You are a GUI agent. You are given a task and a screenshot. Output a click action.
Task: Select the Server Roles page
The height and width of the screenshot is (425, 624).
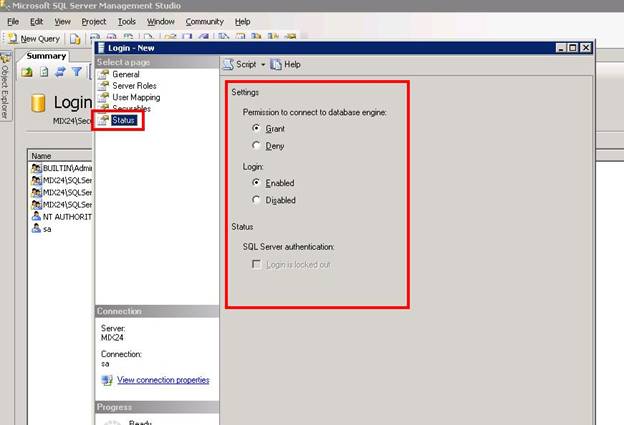[x=135, y=86]
